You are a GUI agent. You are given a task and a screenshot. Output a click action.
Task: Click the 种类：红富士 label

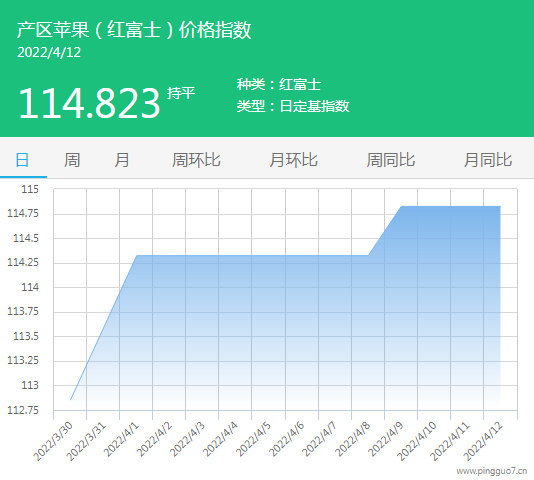pos(279,84)
